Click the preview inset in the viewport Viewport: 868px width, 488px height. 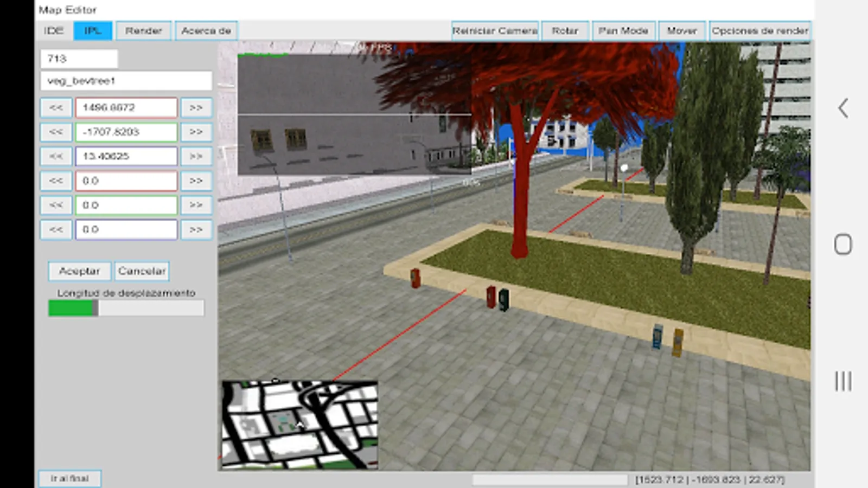pyautogui.click(x=354, y=114)
